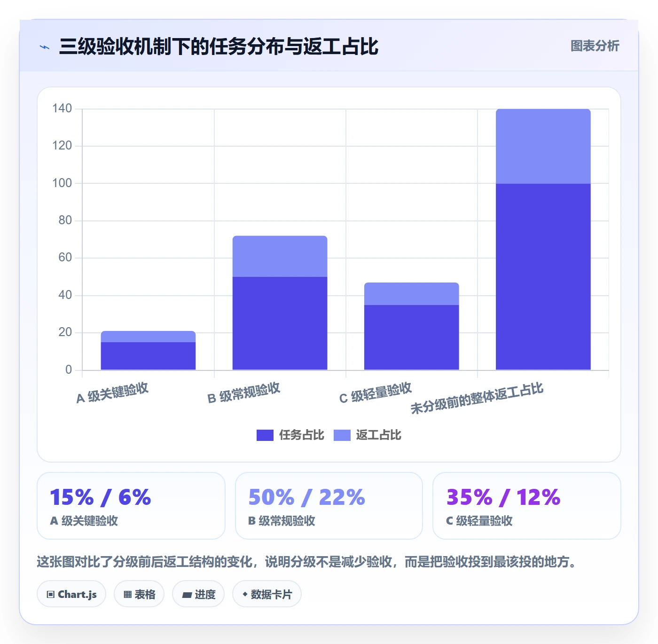658x644 pixels.
Task: Click the dark 任务占比 bar for B 级常规验收
Action: [x=280, y=323]
